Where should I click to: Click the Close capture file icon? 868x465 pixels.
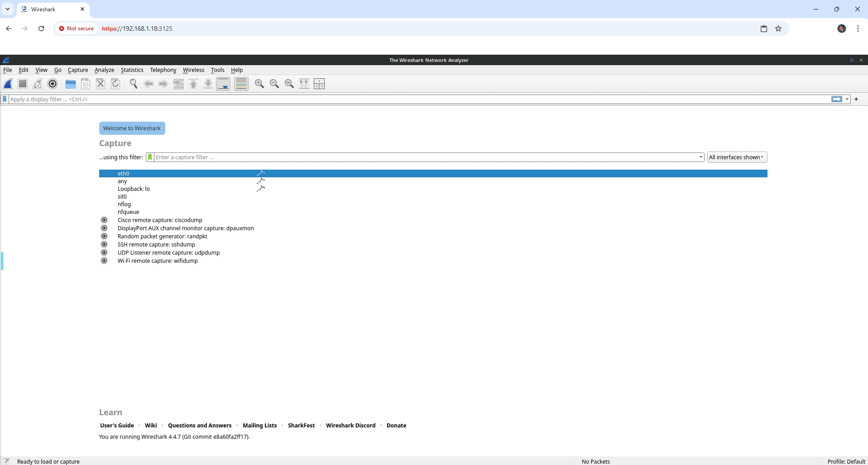101,84
